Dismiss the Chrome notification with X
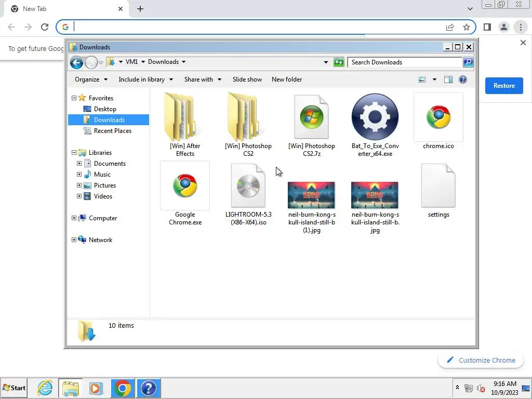 click(523, 43)
